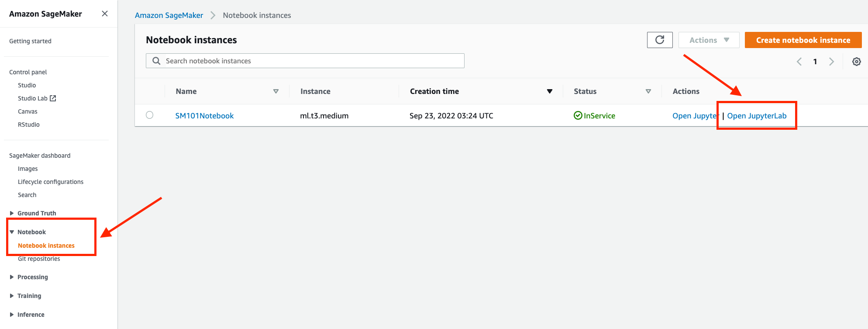The height and width of the screenshot is (329, 868).
Task: Open Canvas in sidebar
Action: 28,111
